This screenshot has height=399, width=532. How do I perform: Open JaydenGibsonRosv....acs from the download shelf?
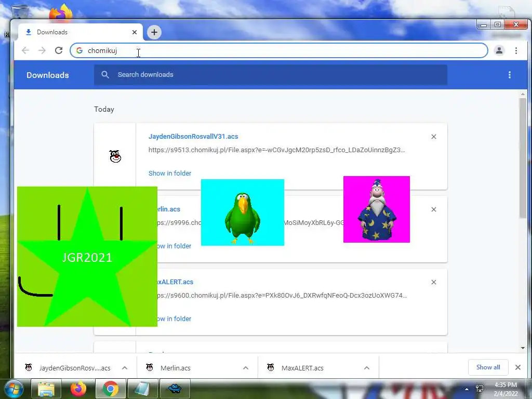click(x=68, y=368)
